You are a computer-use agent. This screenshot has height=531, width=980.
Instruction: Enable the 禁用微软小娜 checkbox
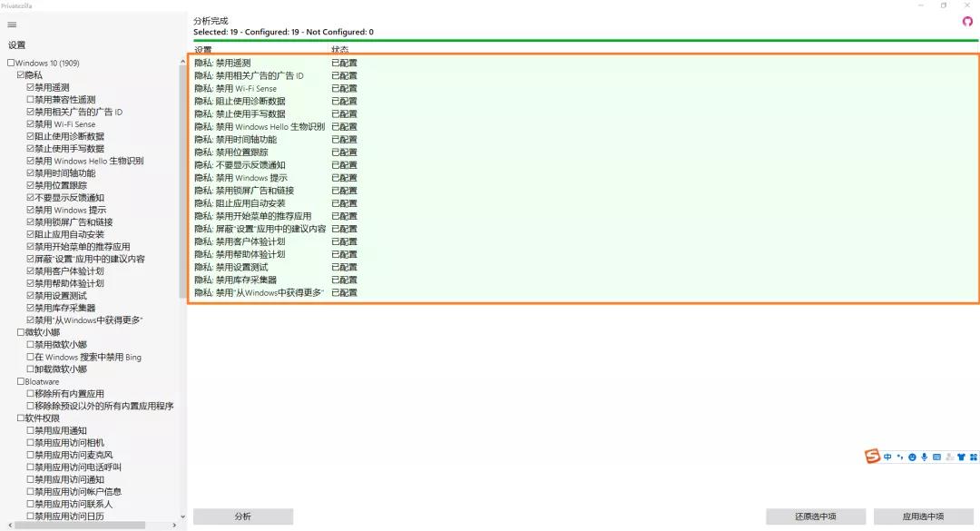pos(30,344)
